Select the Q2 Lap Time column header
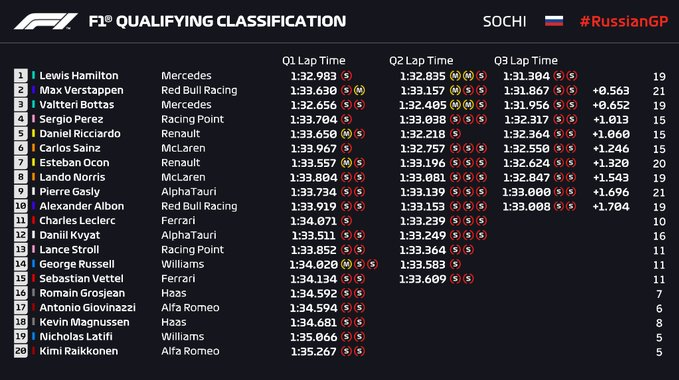679x380 pixels. coord(421,61)
